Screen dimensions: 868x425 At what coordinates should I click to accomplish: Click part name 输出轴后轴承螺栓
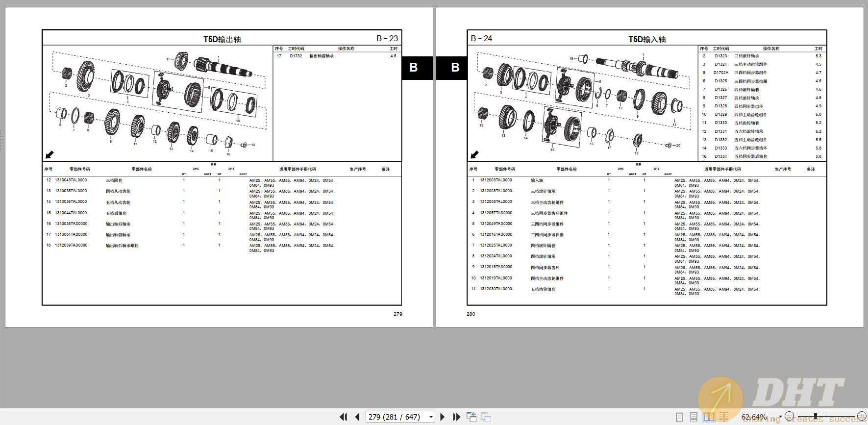point(123,246)
